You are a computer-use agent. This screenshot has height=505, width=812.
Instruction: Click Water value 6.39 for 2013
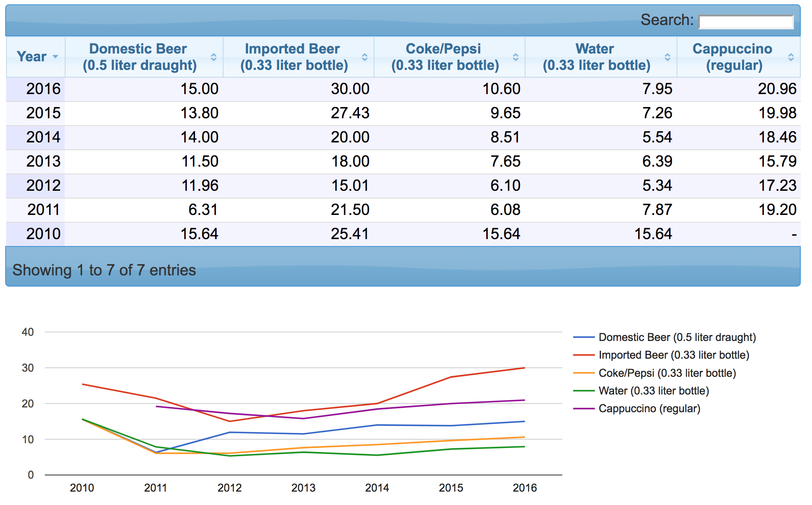pos(657,162)
